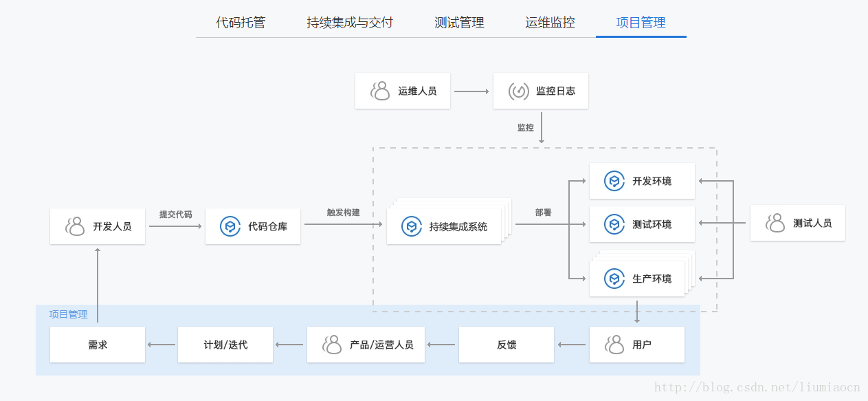Open the 运维监控 tab
The height and width of the screenshot is (401, 868).
point(549,22)
